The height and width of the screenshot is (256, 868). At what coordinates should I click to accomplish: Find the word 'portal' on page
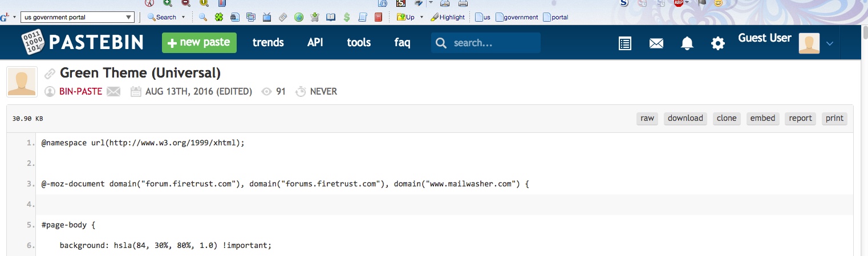[556, 17]
